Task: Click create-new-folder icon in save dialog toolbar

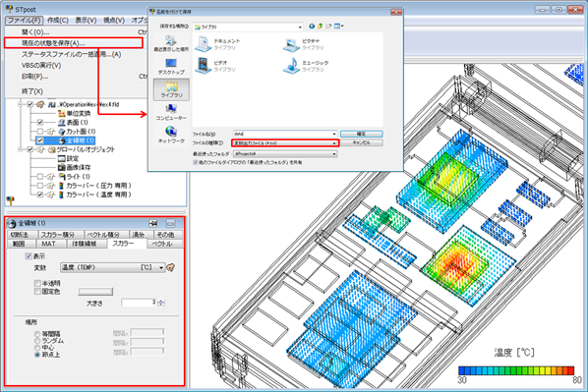Action: tap(328, 26)
